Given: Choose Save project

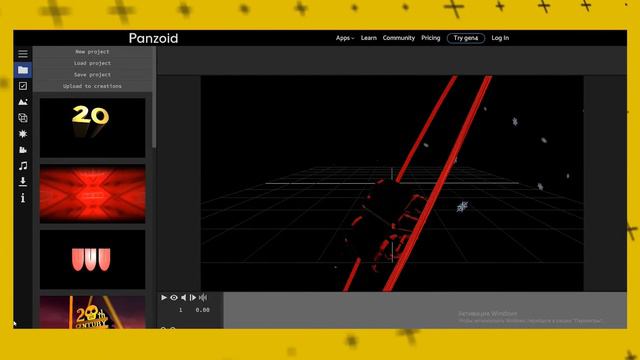Looking at the screenshot, I should pos(92,75).
